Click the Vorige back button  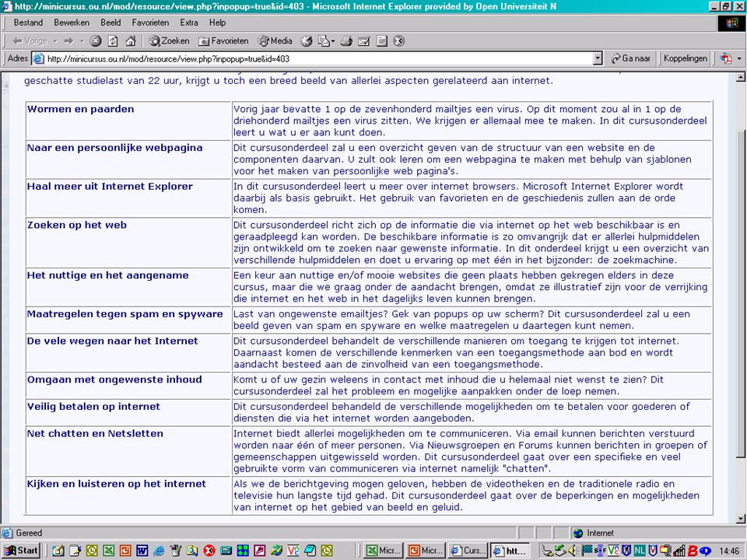(x=30, y=41)
